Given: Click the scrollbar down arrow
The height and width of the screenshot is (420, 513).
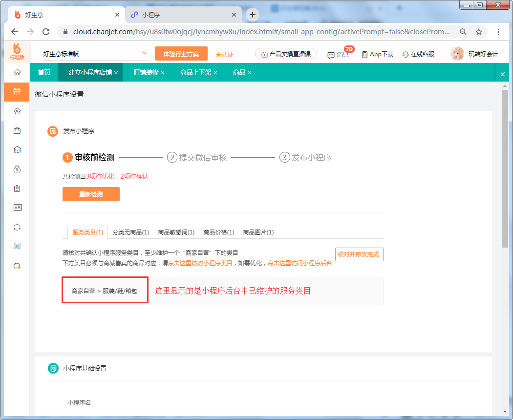Looking at the screenshot, I should pyautogui.click(x=505, y=412).
